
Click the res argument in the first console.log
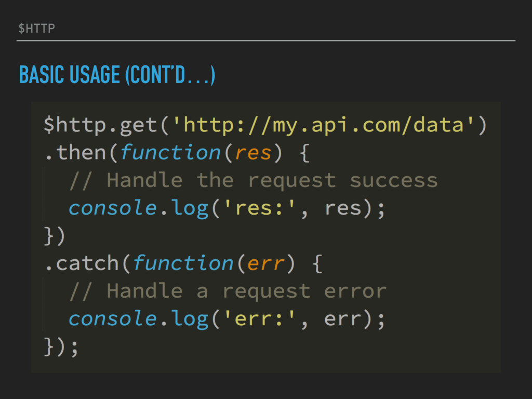343,208
